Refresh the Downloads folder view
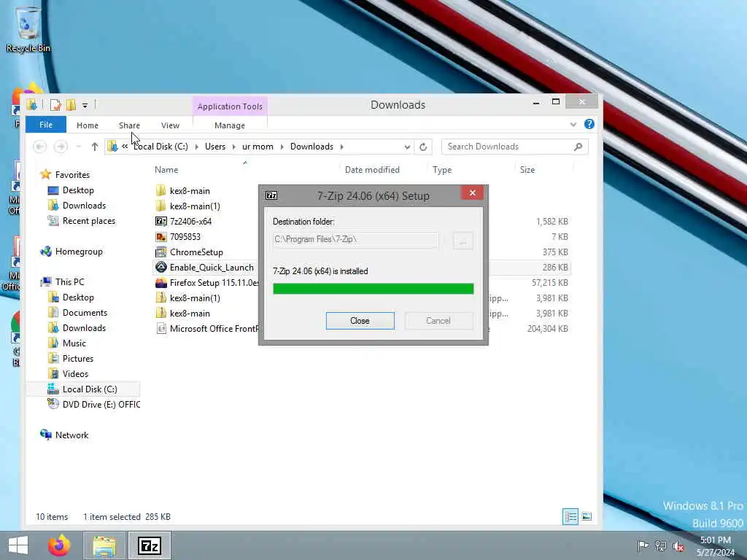This screenshot has width=747, height=560. pyautogui.click(x=423, y=147)
